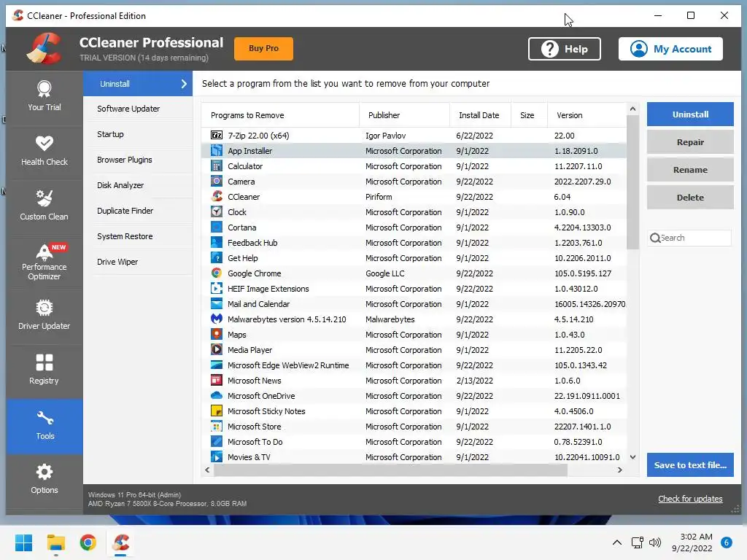
Task: Click the Microsoft Store icon
Action: point(216,426)
